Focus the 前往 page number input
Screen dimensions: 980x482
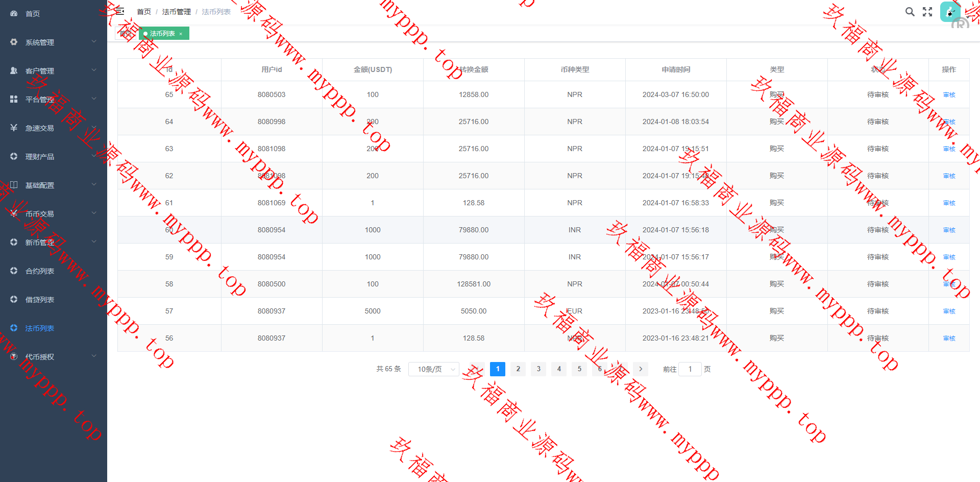[690, 369]
